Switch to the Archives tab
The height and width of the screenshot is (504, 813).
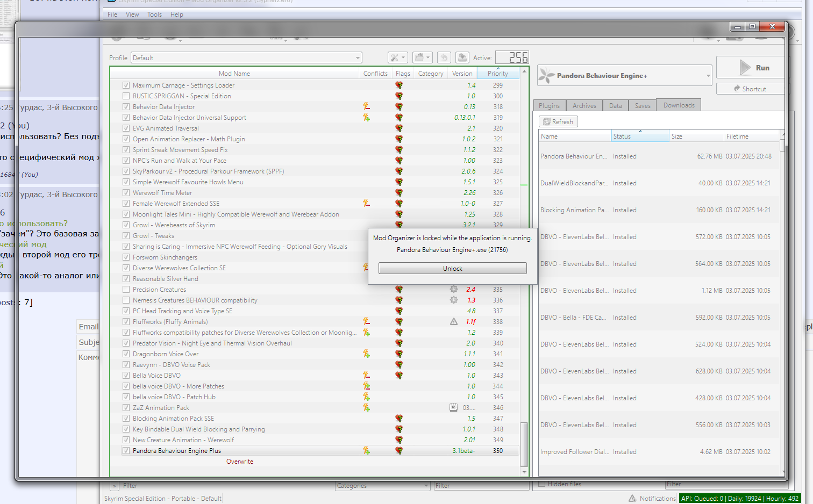click(584, 105)
